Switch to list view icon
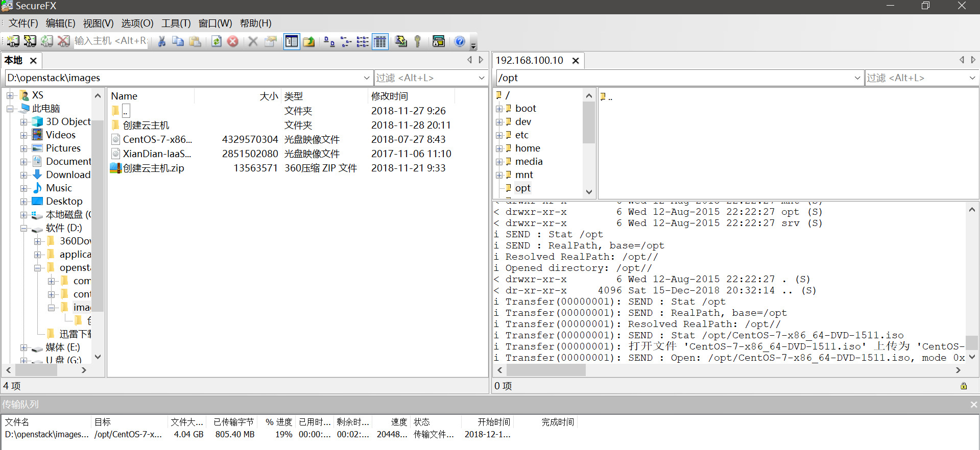 click(363, 41)
